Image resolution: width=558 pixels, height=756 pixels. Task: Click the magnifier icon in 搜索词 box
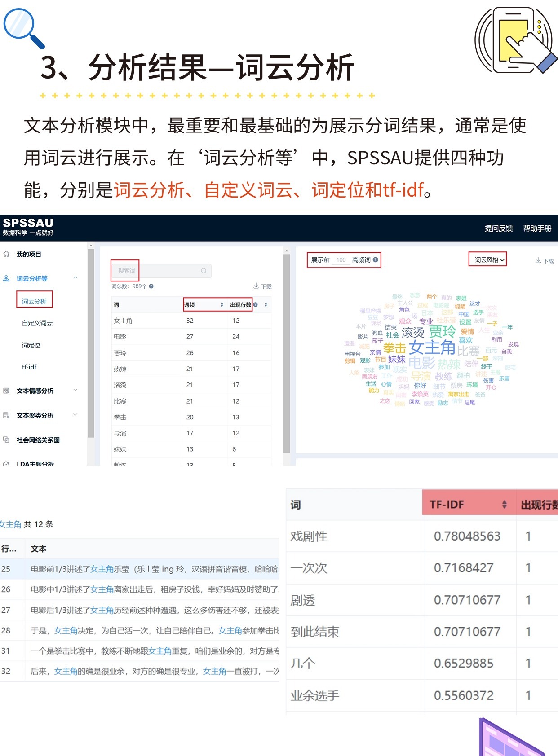click(204, 271)
